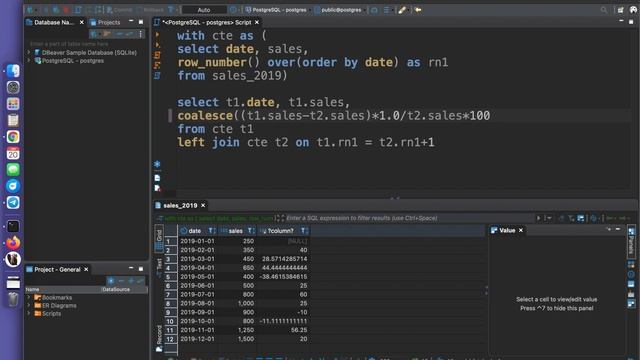Click the pencil edit icon in the toolbar
640x360 pixels.
pos(402,10)
